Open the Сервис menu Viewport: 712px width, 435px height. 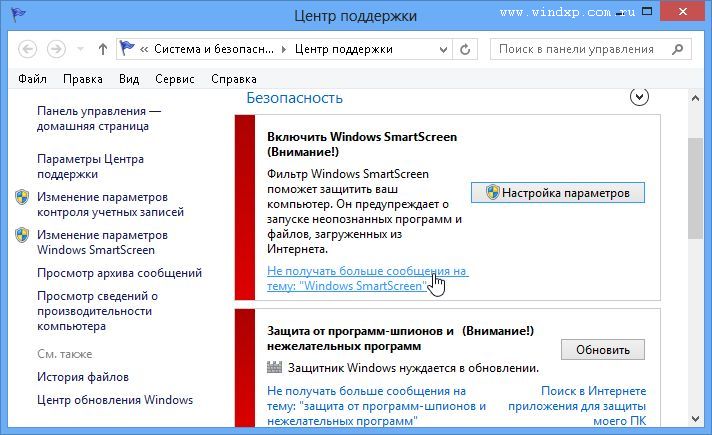tap(175, 79)
